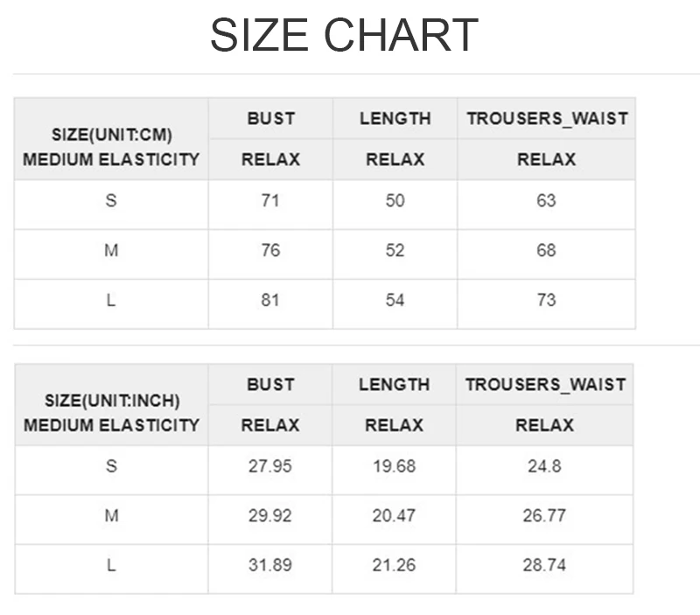Select length value 20.47
Image resolution: width=700 pixels, height=615 pixels.
coord(395,516)
